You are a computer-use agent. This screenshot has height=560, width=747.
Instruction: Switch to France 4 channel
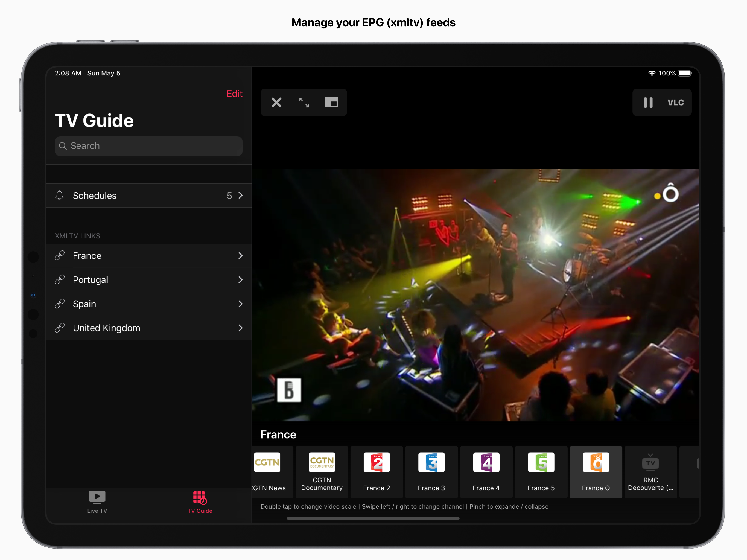(486, 471)
